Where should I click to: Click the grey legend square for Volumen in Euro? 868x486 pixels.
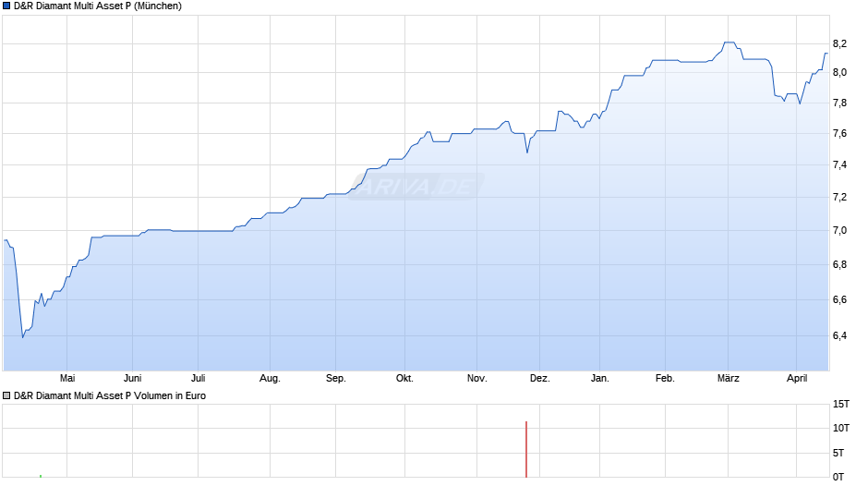coord(6,395)
